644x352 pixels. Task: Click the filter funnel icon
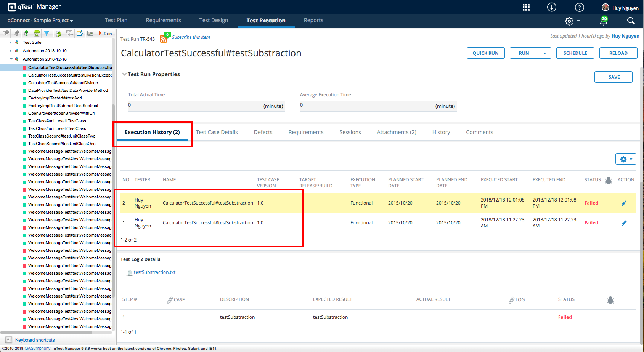click(47, 34)
